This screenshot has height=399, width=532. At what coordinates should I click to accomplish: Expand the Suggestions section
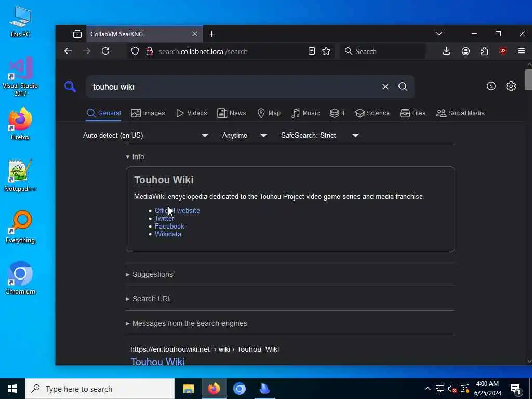tap(149, 274)
